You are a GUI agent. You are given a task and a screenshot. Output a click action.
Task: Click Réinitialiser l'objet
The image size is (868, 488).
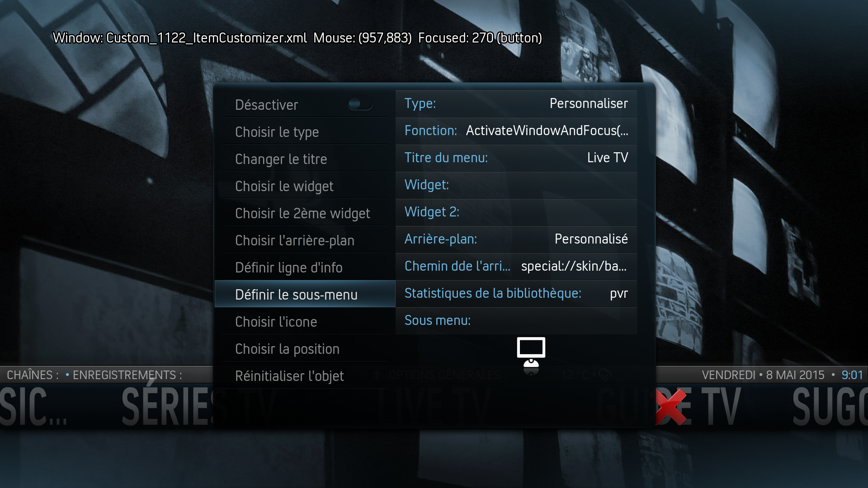click(305, 375)
